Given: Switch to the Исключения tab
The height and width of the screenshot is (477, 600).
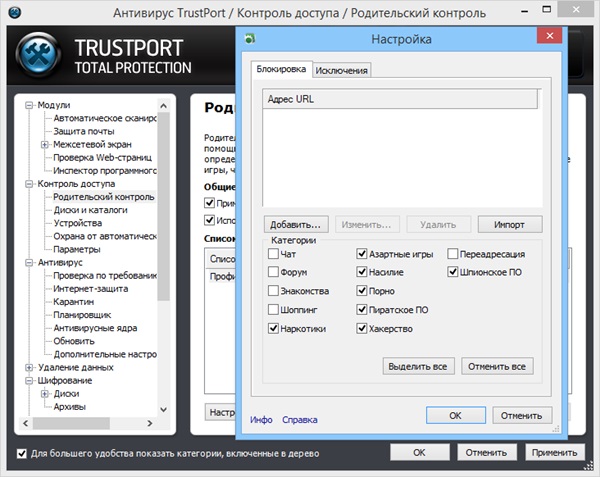Looking at the screenshot, I should [x=343, y=70].
